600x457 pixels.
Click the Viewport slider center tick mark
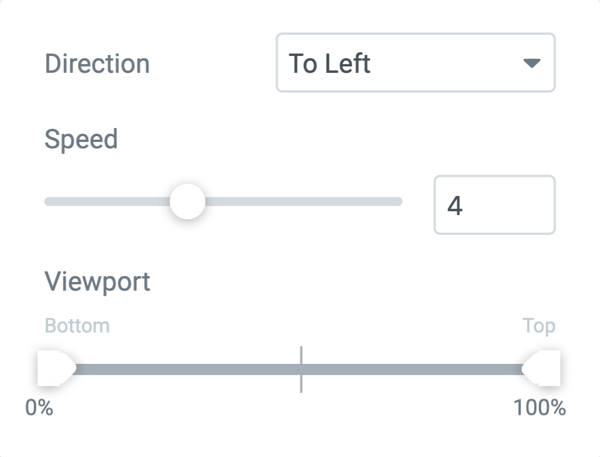click(x=300, y=369)
